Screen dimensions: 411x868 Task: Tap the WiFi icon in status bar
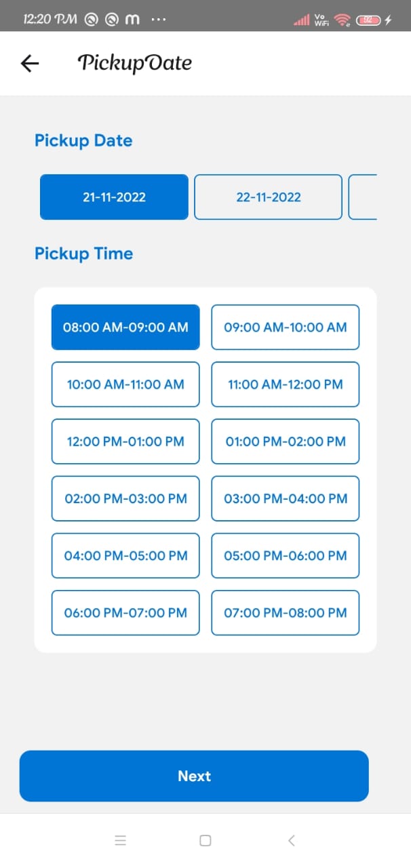coord(342,20)
